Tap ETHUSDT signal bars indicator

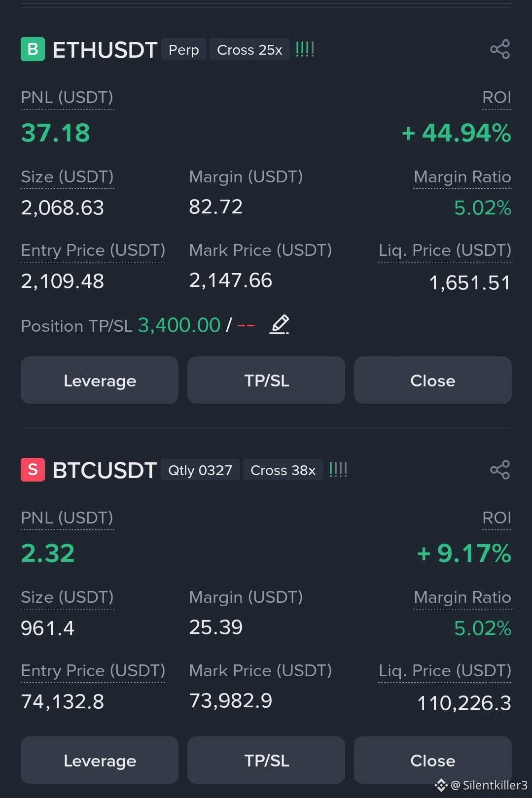(x=305, y=49)
